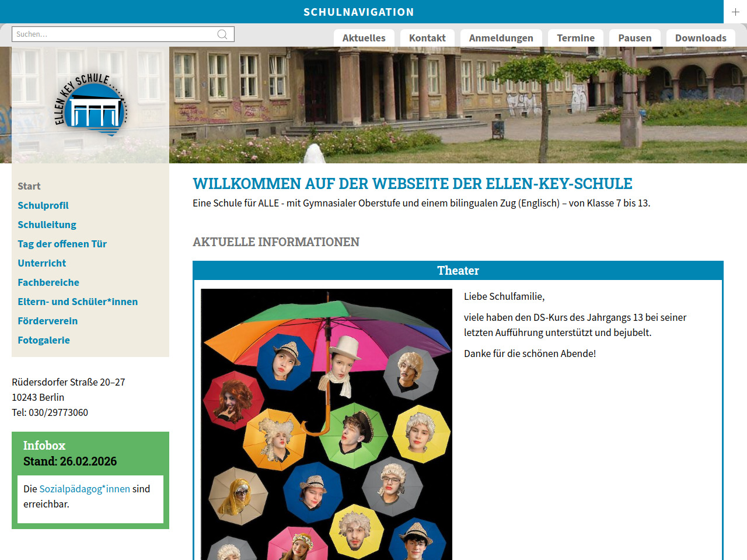Select Start in the sidebar menu
This screenshot has width=747, height=560.
(x=29, y=186)
